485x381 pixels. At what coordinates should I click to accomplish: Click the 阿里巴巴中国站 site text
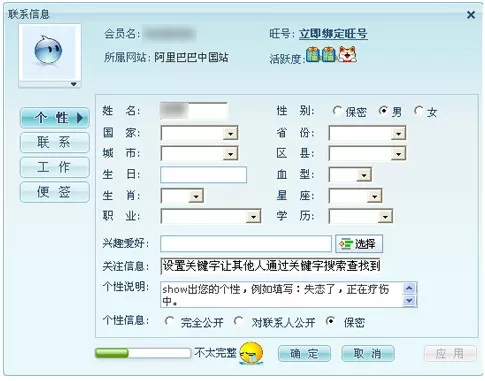(x=191, y=57)
